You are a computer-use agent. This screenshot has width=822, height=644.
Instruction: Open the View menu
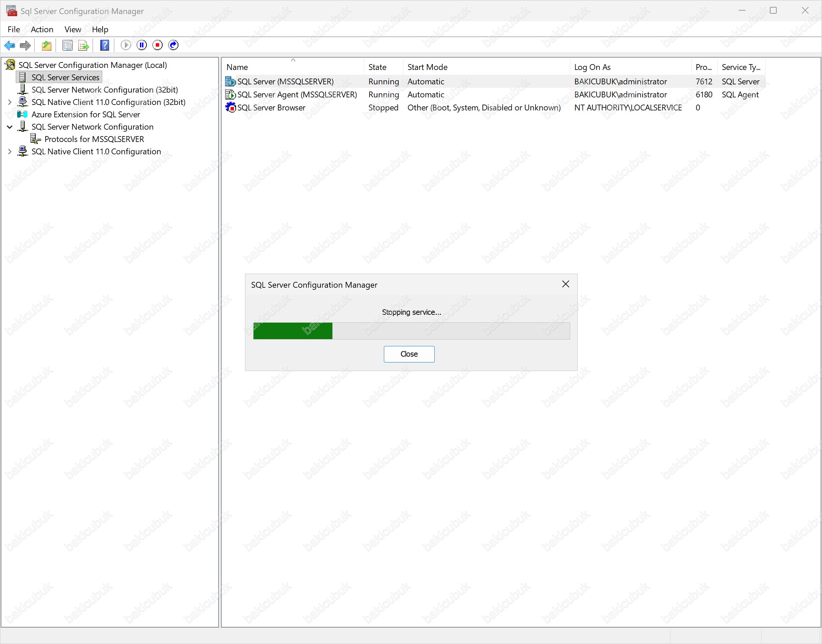72,29
